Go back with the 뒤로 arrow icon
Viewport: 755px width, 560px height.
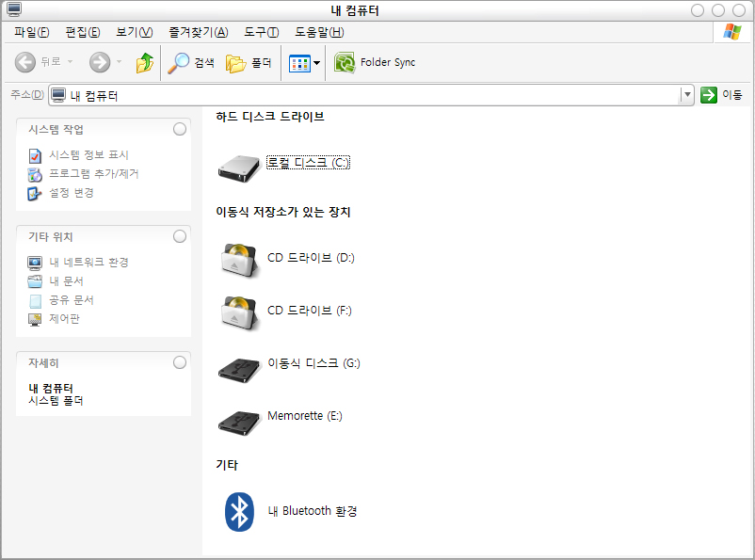[25, 62]
